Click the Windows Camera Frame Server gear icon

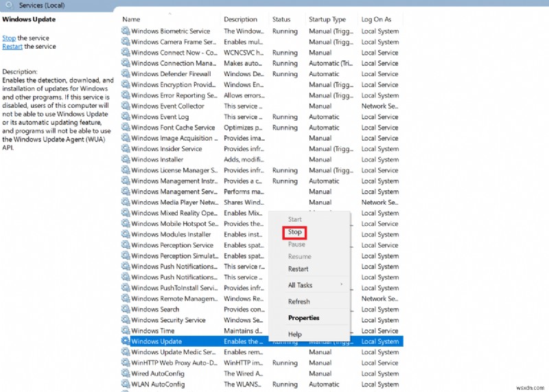coord(126,42)
